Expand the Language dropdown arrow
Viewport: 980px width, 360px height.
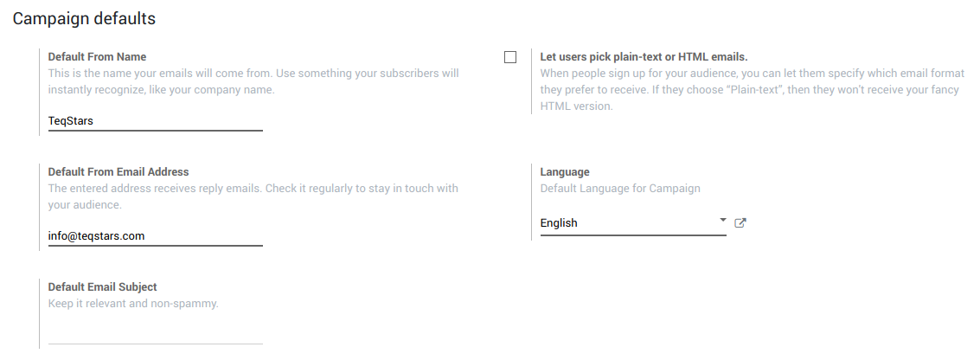point(723,221)
